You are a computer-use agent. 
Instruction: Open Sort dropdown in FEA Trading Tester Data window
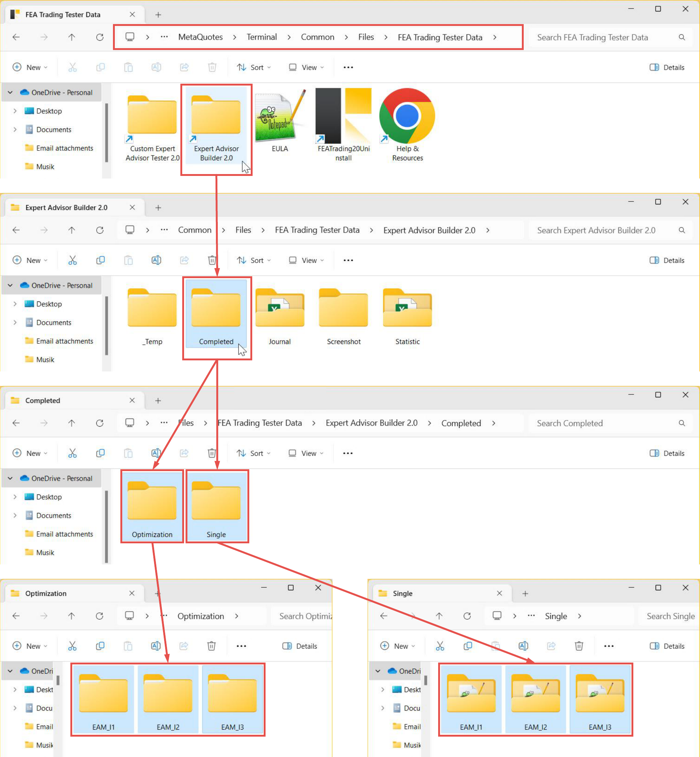point(254,67)
